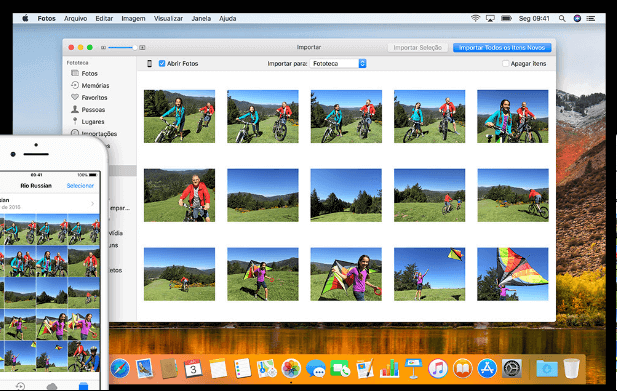Adjust the thumbnail size slider
617x391 pixels.
(x=122, y=48)
